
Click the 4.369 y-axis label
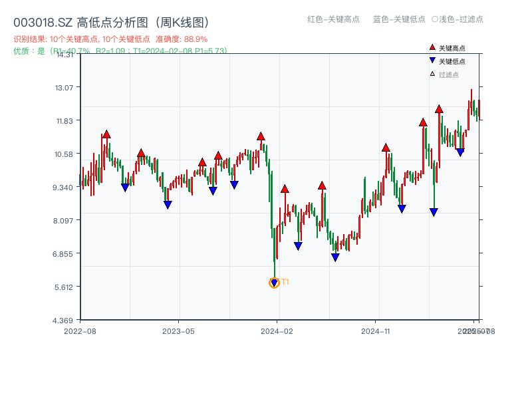63,321
